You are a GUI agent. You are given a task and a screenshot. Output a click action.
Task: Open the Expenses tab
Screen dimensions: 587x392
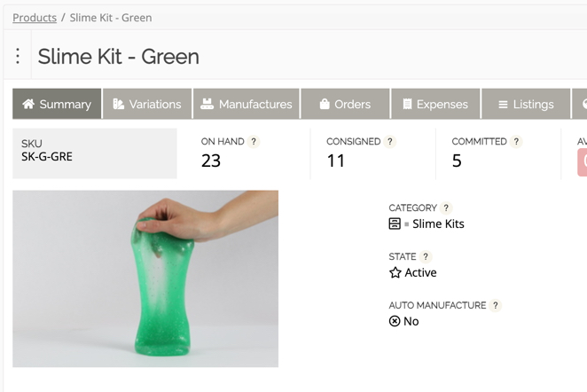pos(435,104)
